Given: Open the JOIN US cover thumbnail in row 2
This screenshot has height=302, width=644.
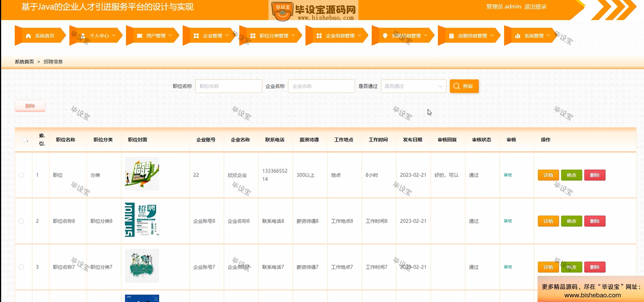Looking at the screenshot, I should point(142,220).
